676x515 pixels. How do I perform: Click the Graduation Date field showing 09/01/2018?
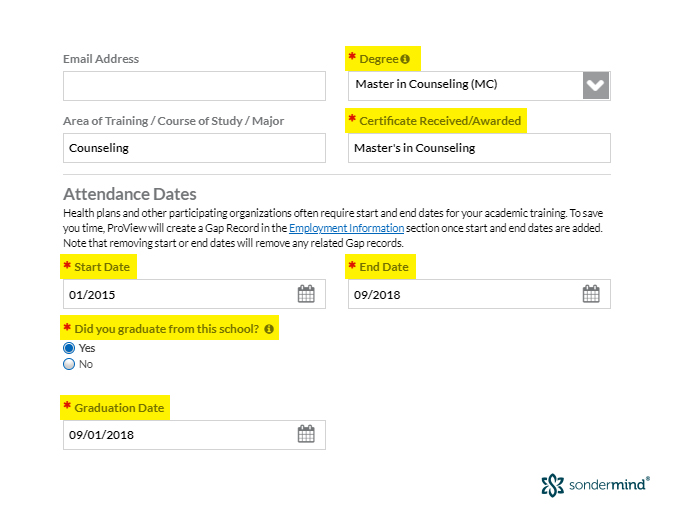pyautogui.click(x=194, y=435)
